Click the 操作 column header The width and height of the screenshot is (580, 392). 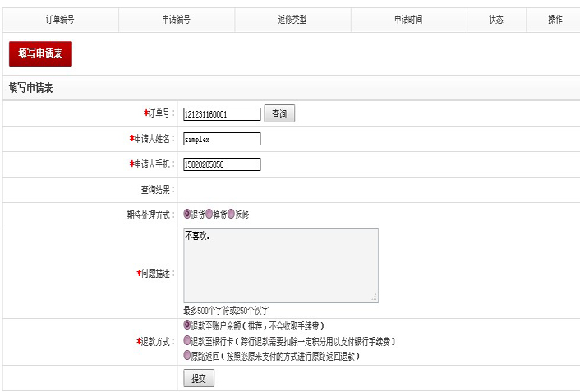[x=555, y=20]
